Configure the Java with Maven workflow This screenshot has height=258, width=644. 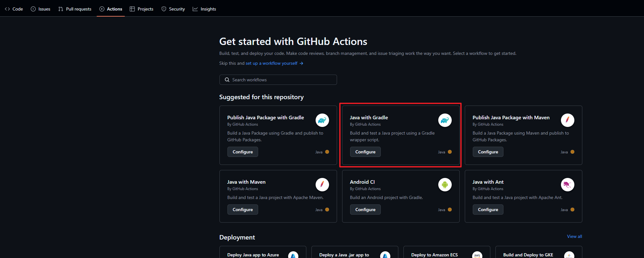coord(243,210)
